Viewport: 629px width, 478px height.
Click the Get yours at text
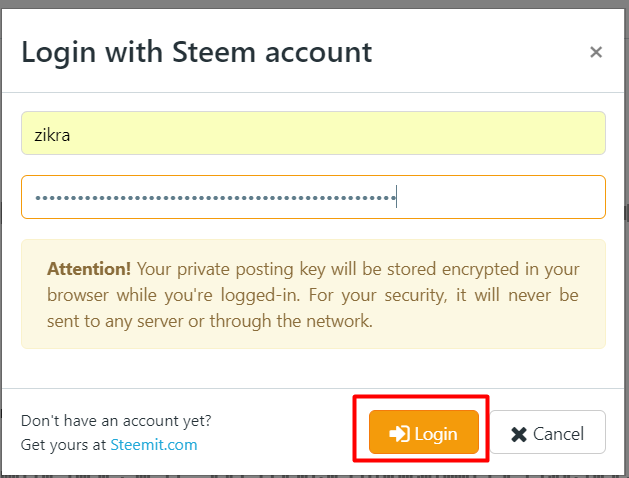(x=63, y=445)
